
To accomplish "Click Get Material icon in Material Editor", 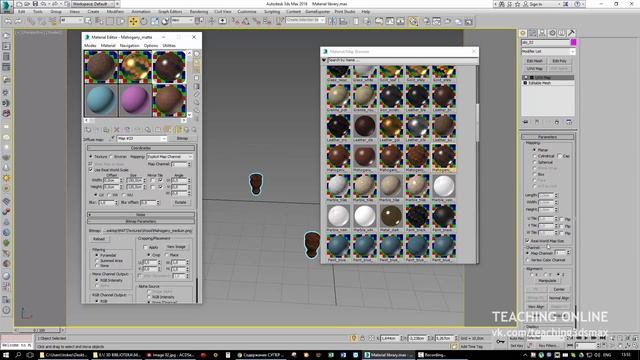I will (88, 130).
